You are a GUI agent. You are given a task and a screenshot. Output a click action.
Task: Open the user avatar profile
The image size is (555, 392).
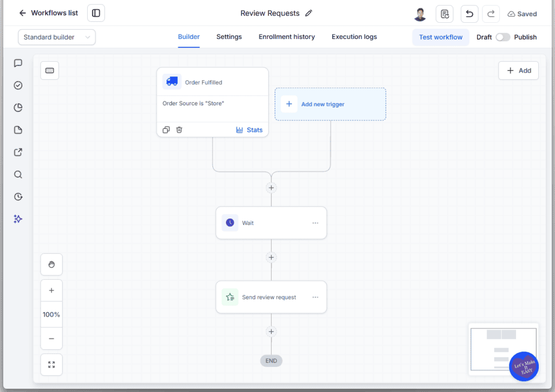pyautogui.click(x=420, y=14)
